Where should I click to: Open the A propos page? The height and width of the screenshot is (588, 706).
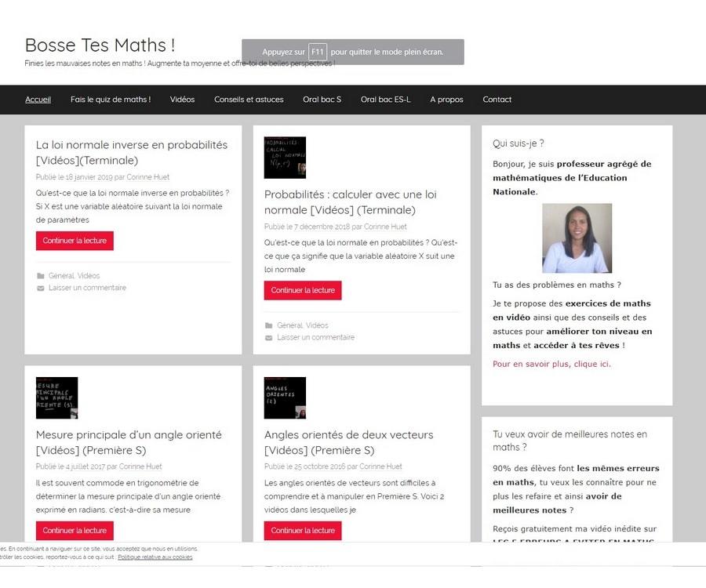(446, 100)
